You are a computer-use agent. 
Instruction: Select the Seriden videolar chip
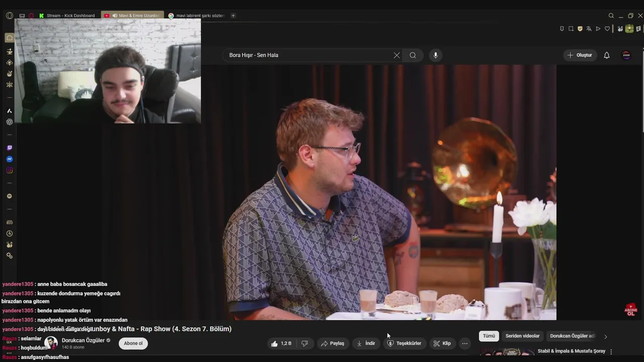pyautogui.click(x=522, y=336)
